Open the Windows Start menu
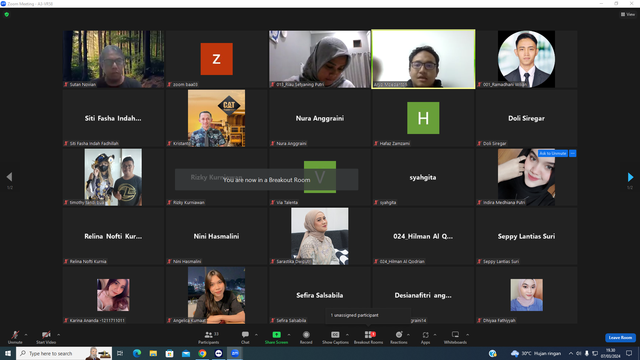Screen dimensions: 640x360 click(8, 353)
